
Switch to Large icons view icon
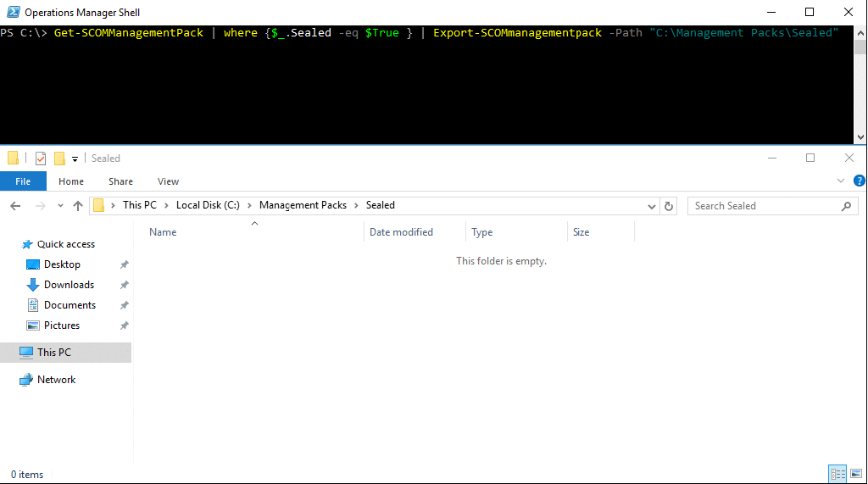[856, 474]
